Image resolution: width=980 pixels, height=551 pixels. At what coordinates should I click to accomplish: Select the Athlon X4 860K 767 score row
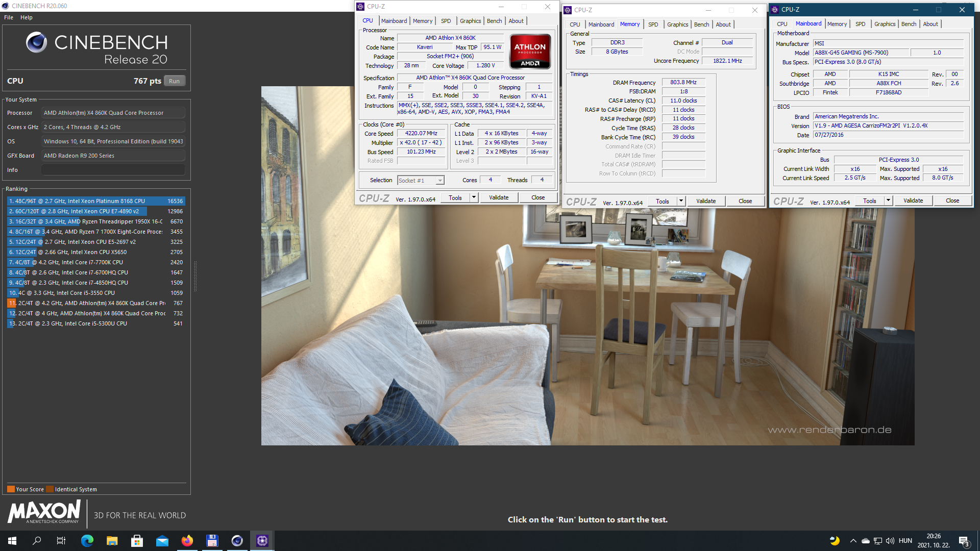tap(96, 304)
